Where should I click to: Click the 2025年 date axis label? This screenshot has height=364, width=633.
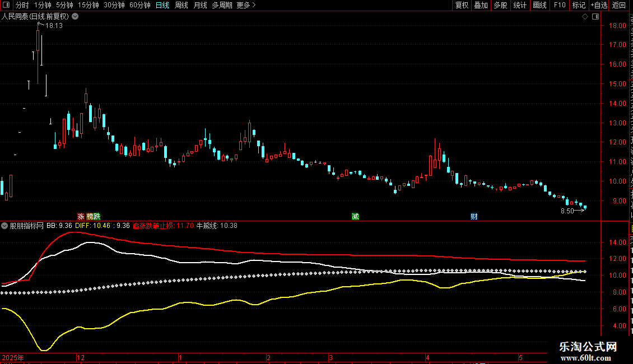click(x=12, y=357)
